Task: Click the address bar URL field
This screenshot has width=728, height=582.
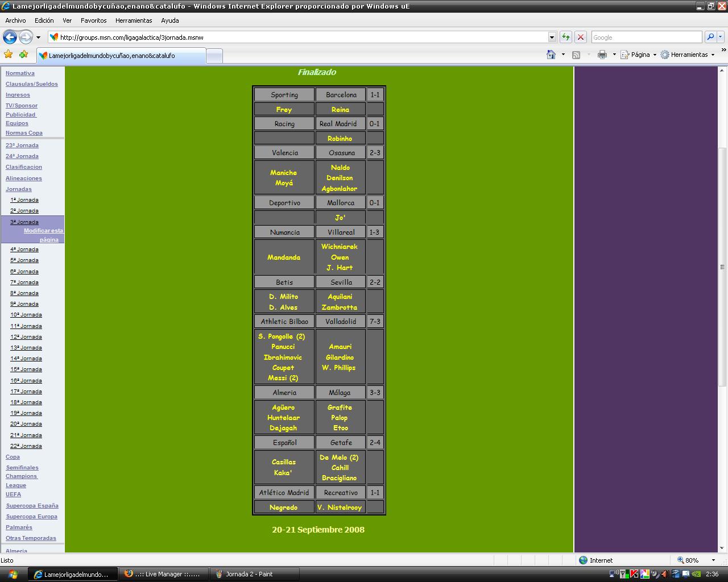Action: coord(298,38)
